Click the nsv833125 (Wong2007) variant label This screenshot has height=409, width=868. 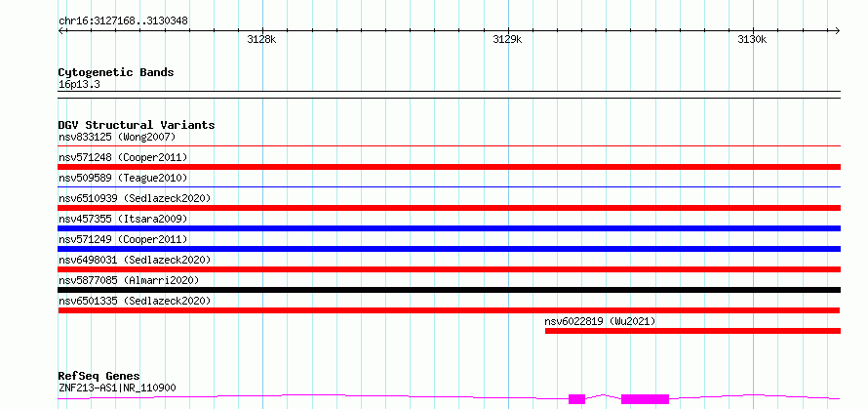[117, 137]
